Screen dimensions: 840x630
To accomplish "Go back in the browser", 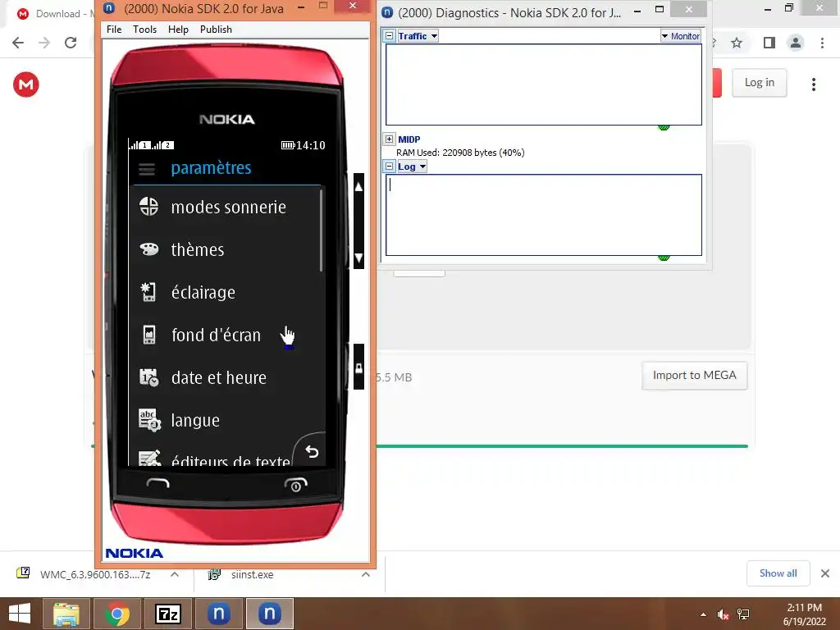I will (18, 43).
